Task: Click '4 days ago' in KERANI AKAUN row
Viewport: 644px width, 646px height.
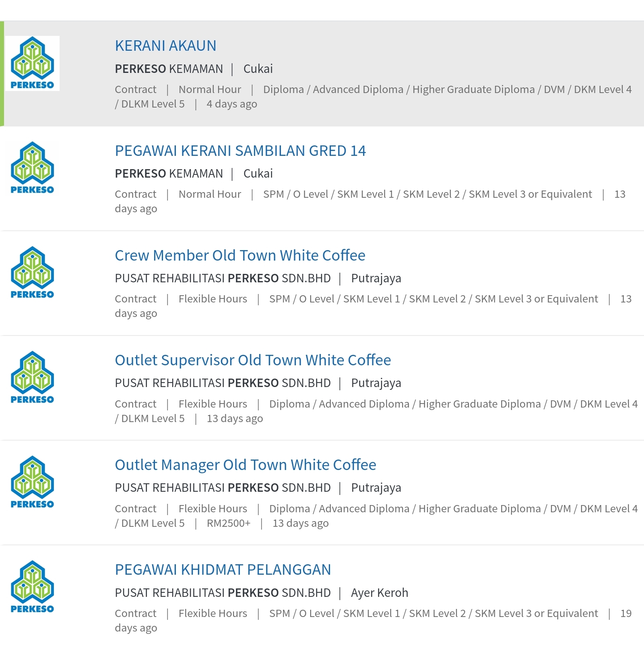Action: click(232, 104)
